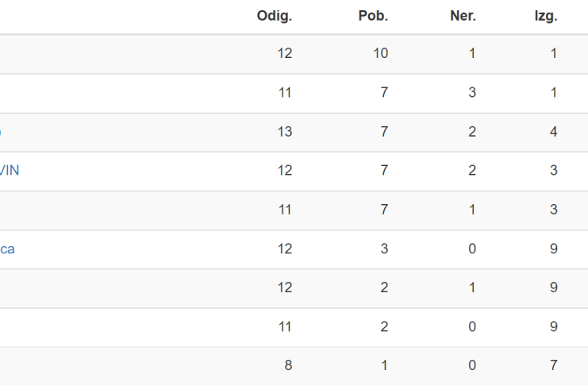Select the Ner. column header
Viewport: 588px width, 386px height.
coord(463,16)
